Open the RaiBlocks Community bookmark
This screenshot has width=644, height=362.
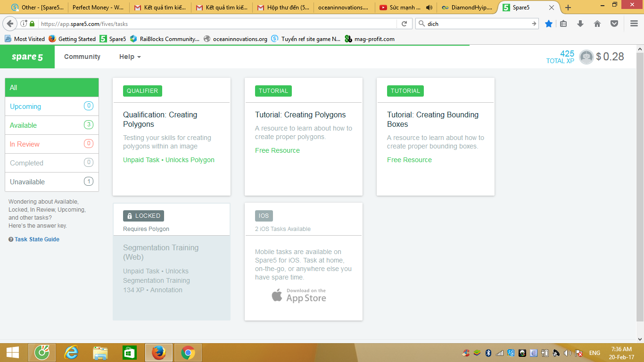(165, 39)
